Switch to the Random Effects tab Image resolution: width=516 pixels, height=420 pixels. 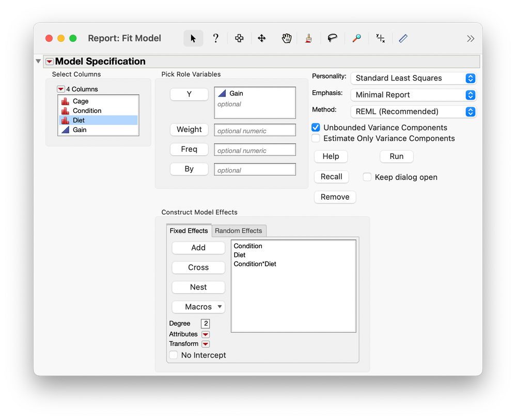click(x=239, y=231)
